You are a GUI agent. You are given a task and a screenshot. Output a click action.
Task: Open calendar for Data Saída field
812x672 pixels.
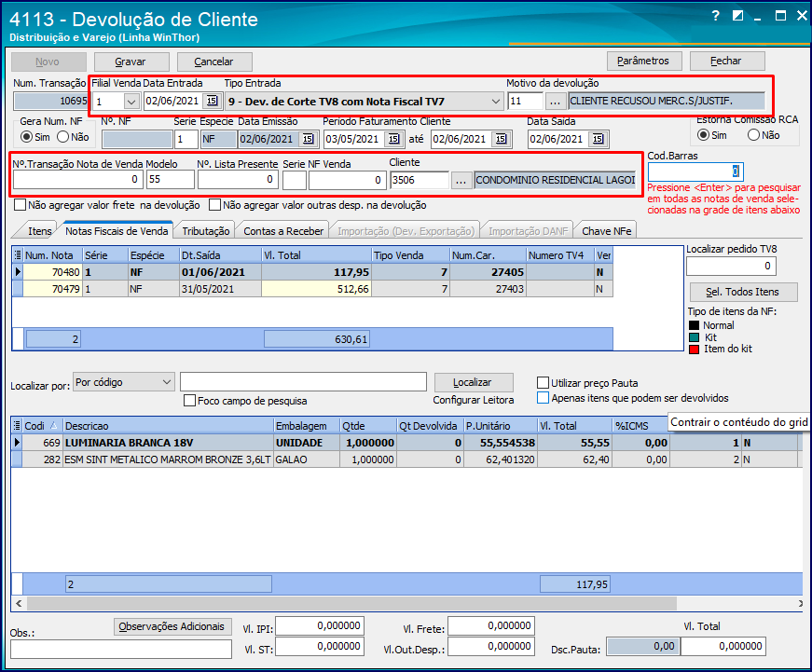pyautogui.click(x=599, y=139)
